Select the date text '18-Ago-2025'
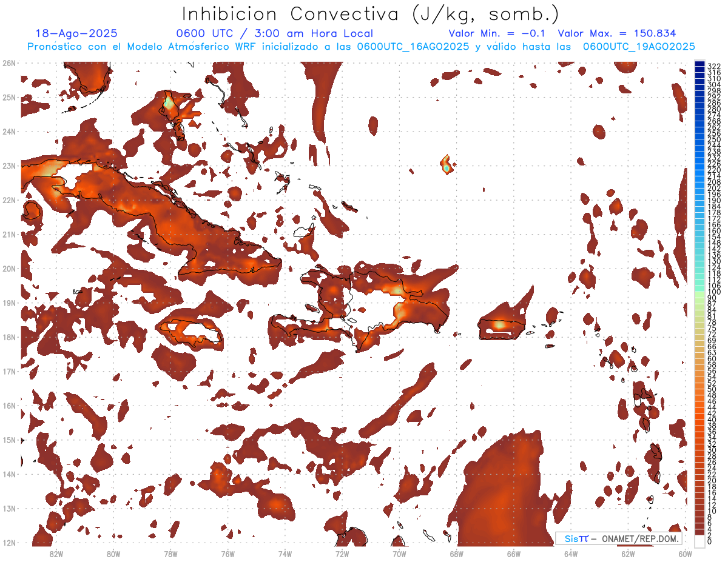The width and height of the screenshot is (728, 562). pyautogui.click(x=76, y=34)
